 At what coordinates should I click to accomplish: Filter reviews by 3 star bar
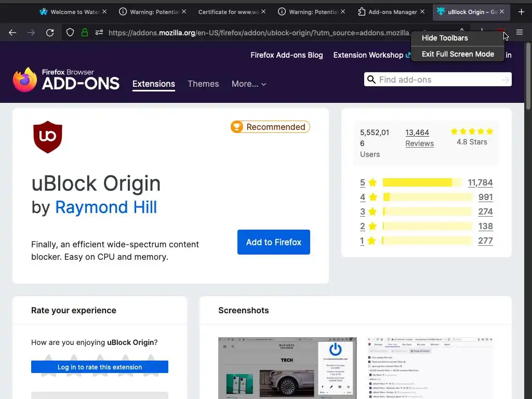427,212
